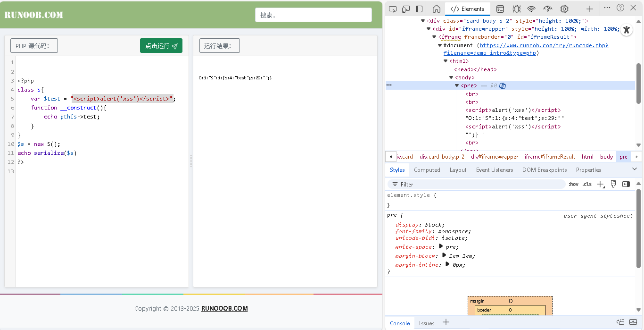The height and width of the screenshot is (330, 644).
Task: Show more Styles pane tabs chevron
Action: pyautogui.click(x=634, y=169)
